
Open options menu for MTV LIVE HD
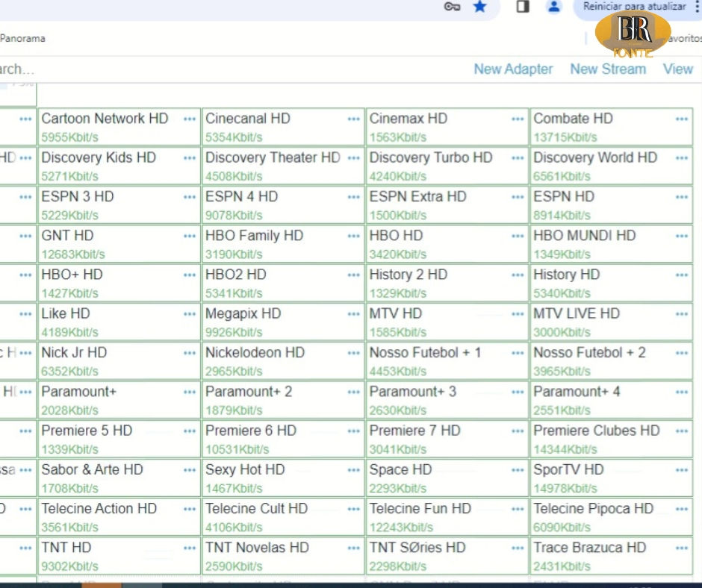[682, 314]
